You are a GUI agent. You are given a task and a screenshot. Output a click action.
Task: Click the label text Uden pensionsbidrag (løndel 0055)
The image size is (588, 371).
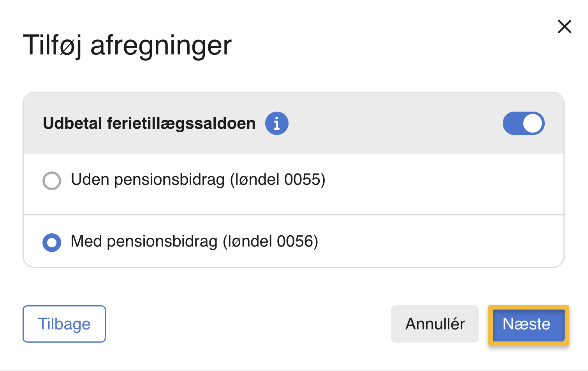(x=198, y=180)
